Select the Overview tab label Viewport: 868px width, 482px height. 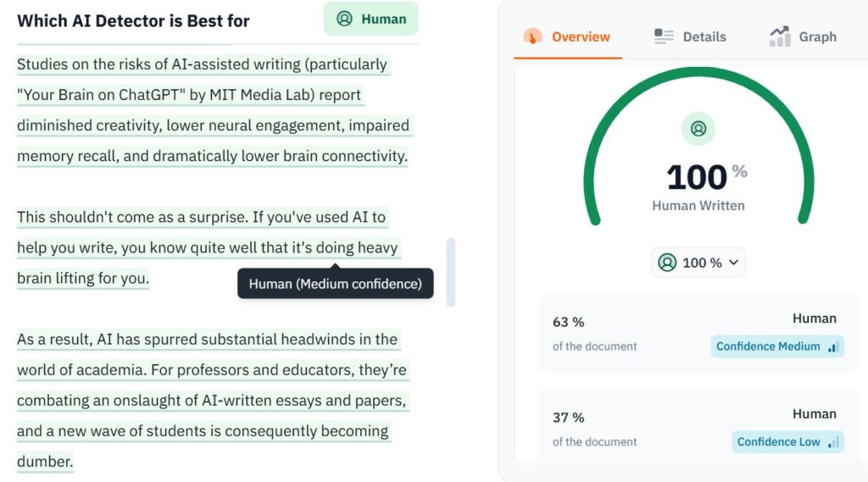tap(581, 36)
